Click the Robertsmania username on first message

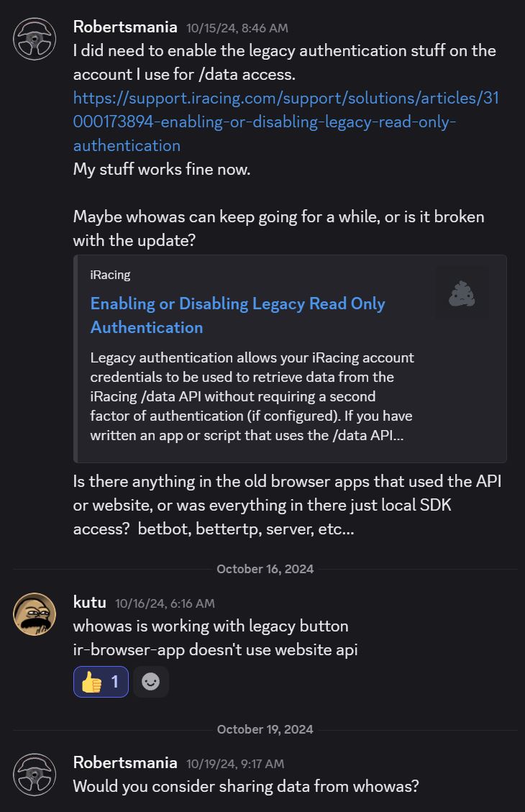[x=125, y=27]
